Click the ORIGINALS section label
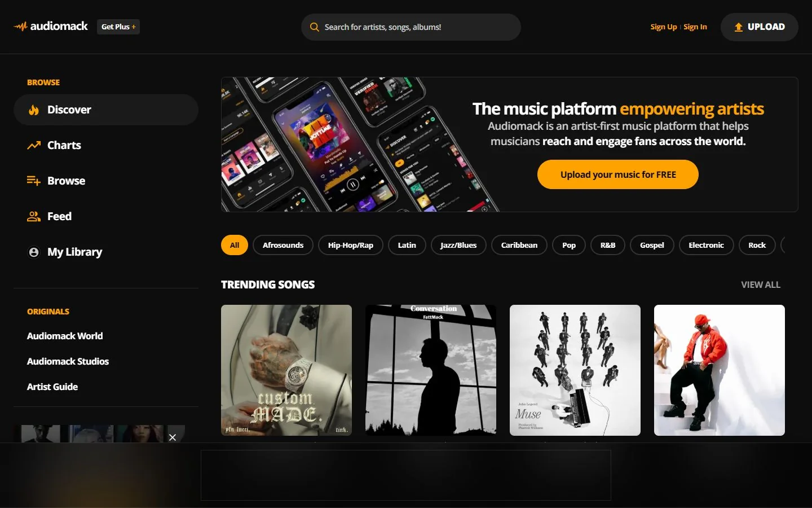Screen dimensions: 812x508 click(48, 312)
